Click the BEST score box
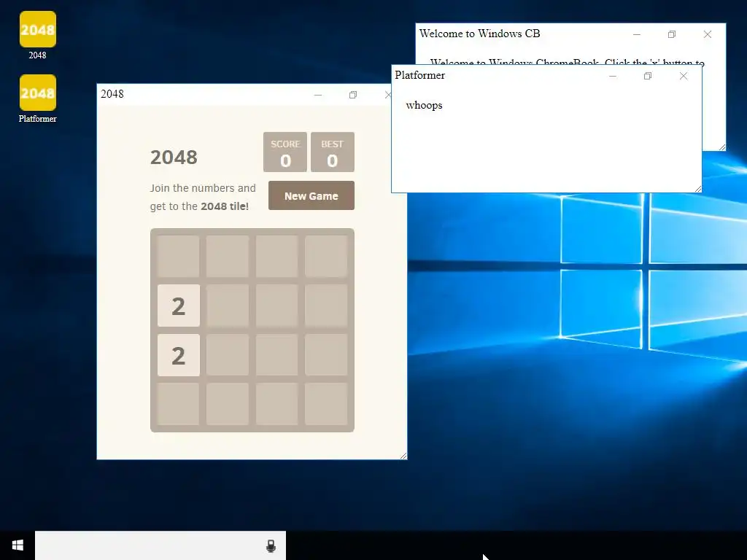This screenshot has height=560, width=747. pyautogui.click(x=333, y=152)
